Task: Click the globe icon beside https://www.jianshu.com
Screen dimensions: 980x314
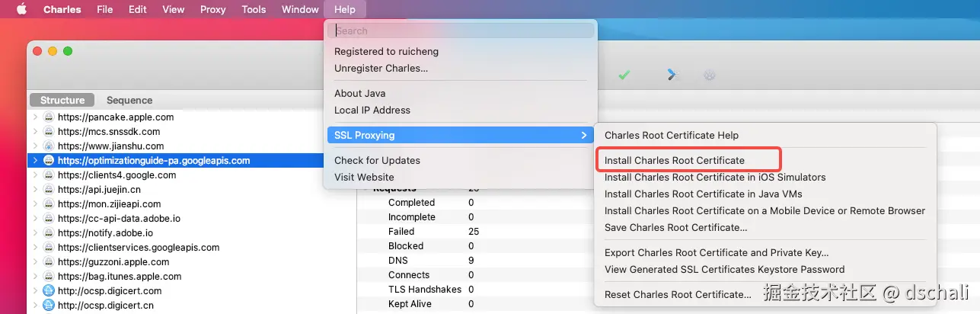Action: pyautogui.click(x=49, y=146)
